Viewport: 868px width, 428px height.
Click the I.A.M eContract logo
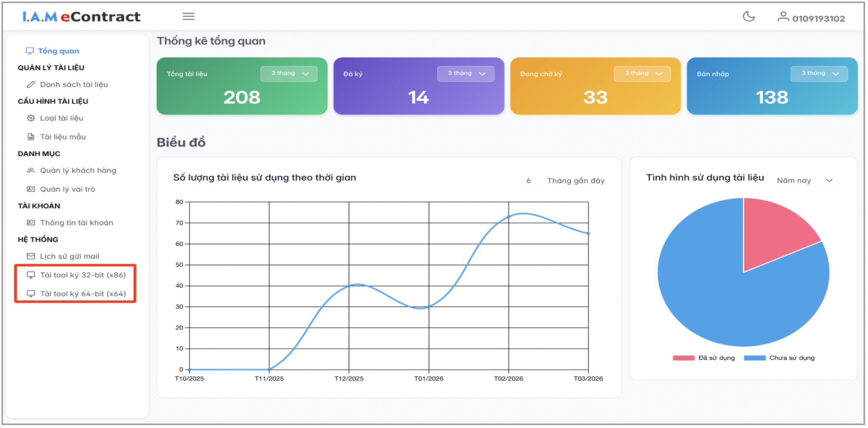point(81,17)
